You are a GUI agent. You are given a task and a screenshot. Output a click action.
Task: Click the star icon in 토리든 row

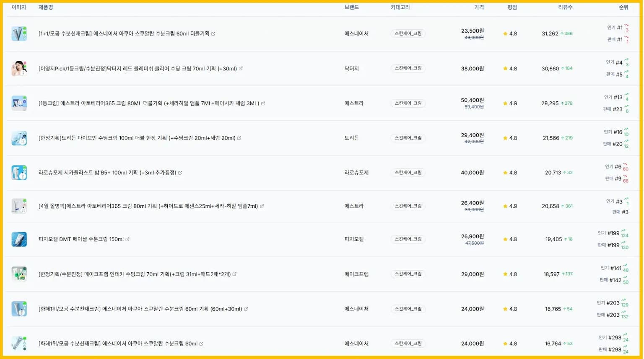505,138
